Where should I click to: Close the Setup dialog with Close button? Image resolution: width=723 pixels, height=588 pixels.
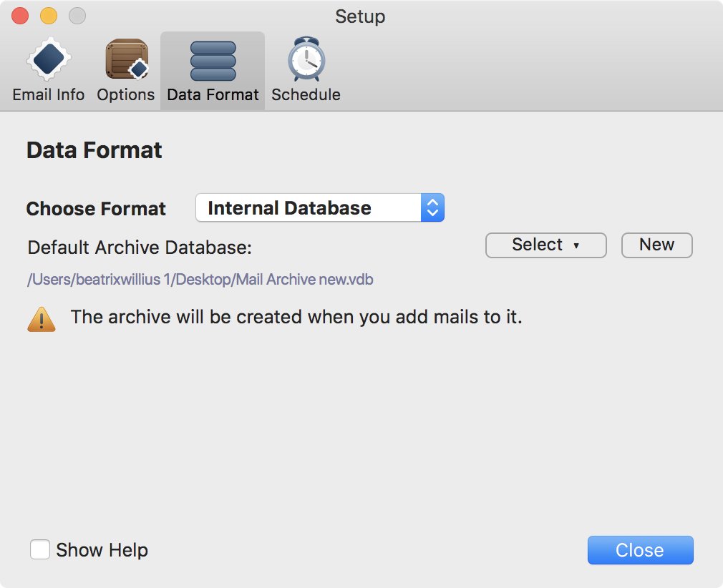click(641, 550)
